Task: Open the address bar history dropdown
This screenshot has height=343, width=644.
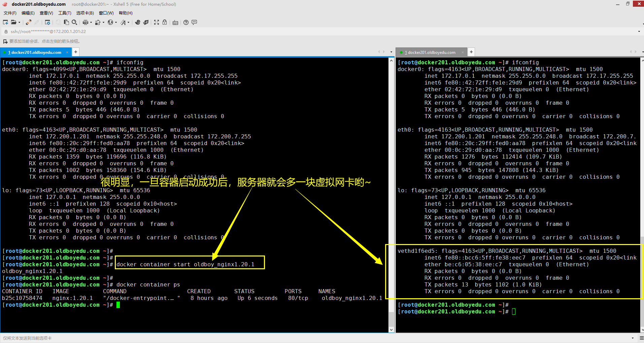Action: coord(639,32)
